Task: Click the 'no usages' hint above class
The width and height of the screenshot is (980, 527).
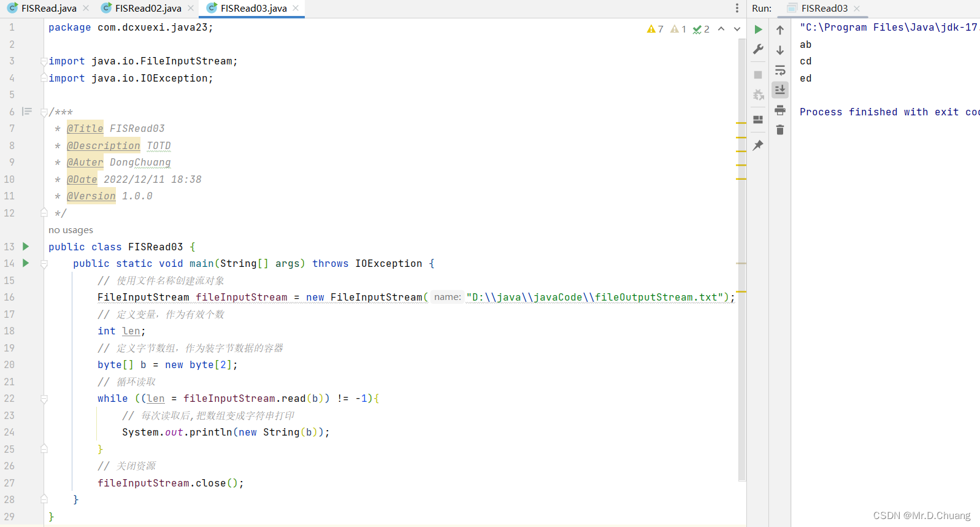Action: coord(71,230)
